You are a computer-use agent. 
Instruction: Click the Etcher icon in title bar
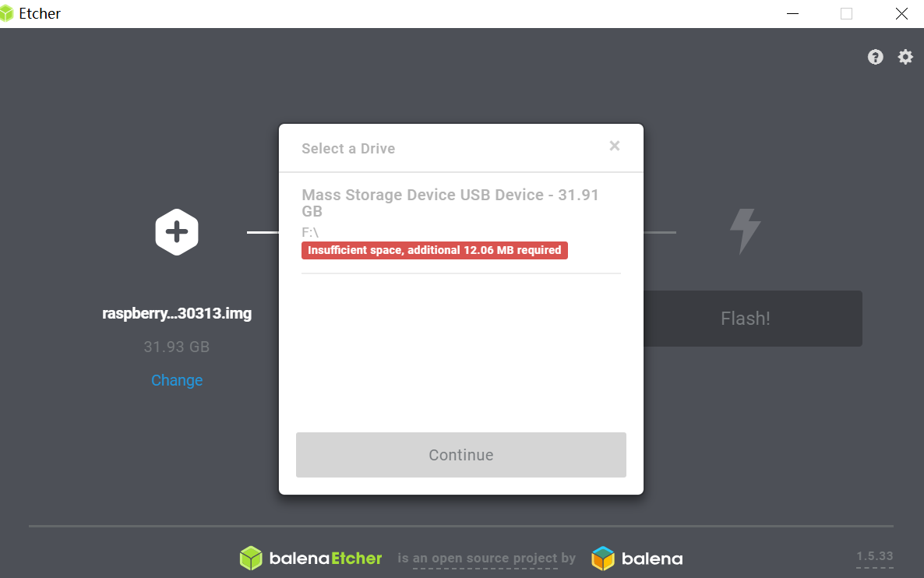6,13
